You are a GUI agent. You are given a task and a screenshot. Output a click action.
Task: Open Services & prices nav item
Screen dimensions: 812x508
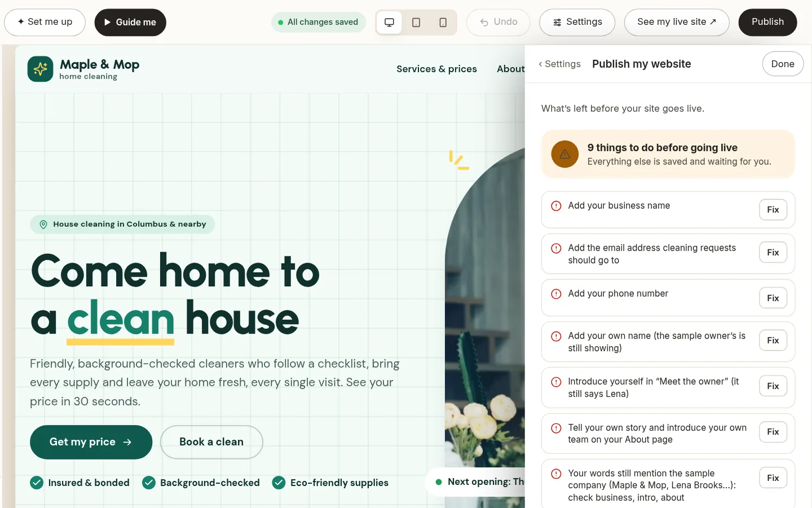(x=436, y=69)
